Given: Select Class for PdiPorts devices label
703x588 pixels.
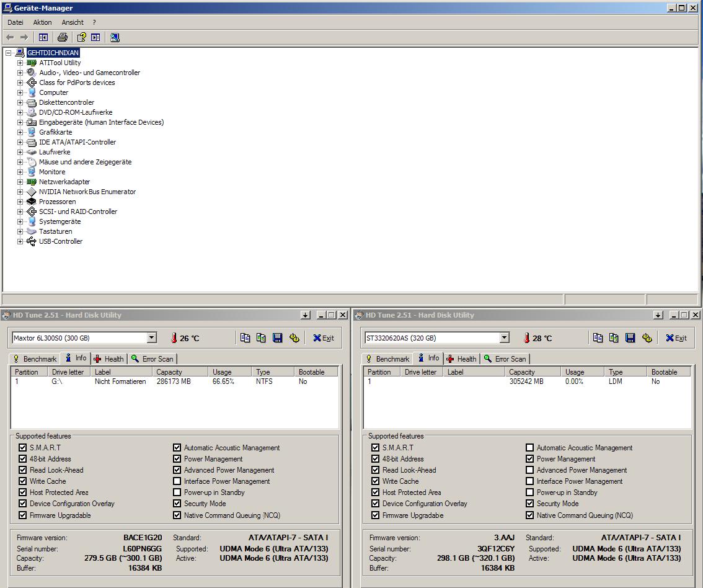Looking at the screenshot, I should pyautogui.click(x=77, y=82).
